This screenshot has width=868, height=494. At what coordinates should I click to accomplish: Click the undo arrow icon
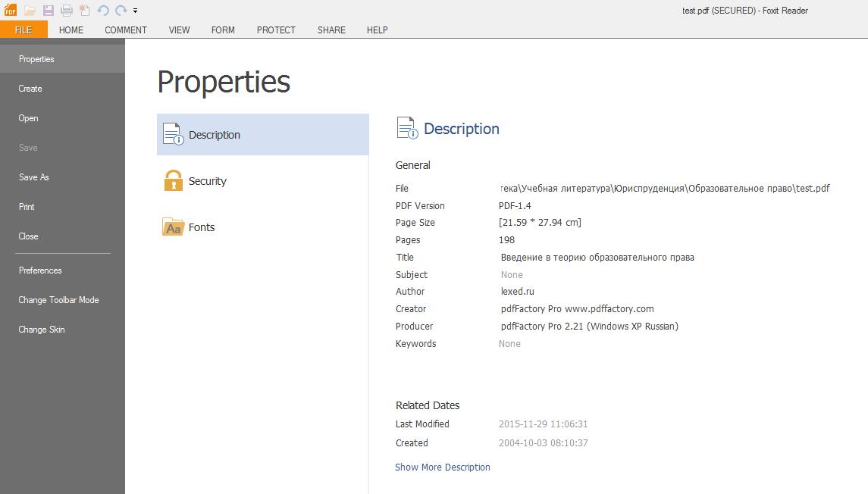[103, 11]
